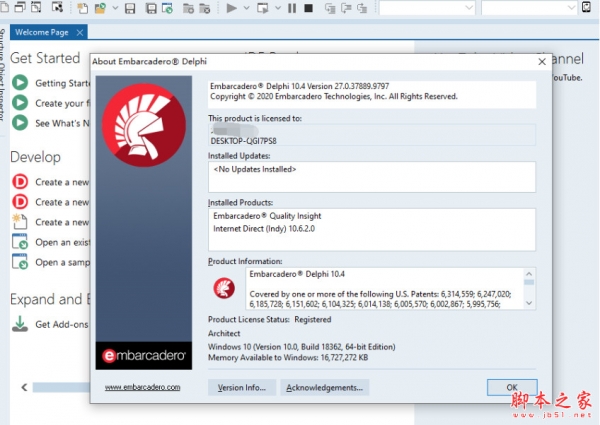Click the Step Over debug icon

click(346, 8)
